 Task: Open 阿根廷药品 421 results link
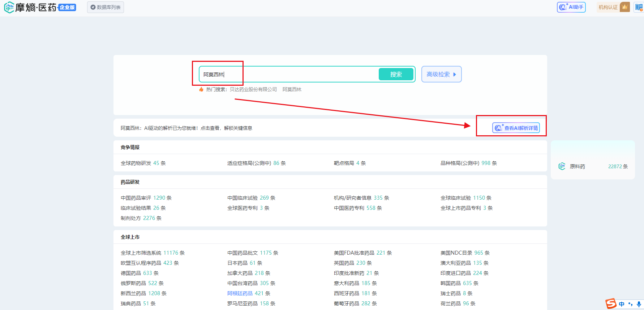tap(240, 293)
